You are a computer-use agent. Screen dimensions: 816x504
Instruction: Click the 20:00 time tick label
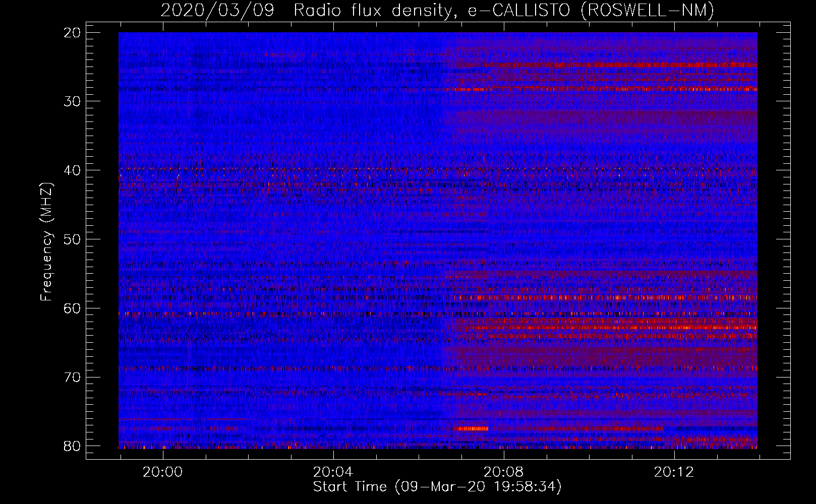162,472
